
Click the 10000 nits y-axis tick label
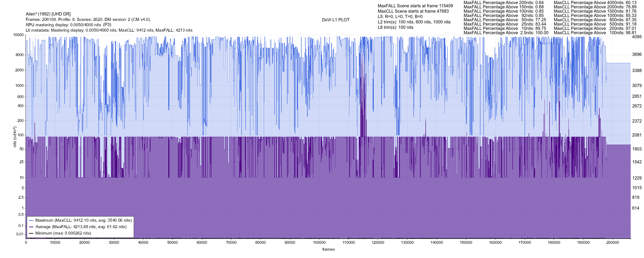click(x=18, y=35)
